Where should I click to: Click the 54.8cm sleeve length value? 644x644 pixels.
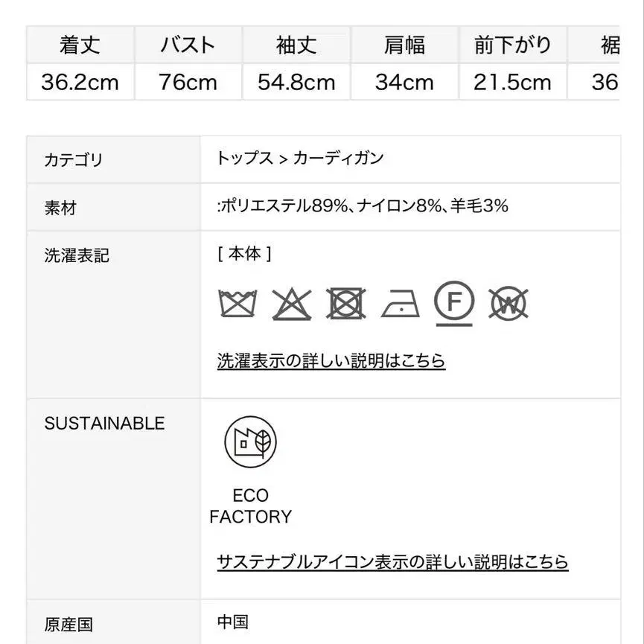pyautogui.click(x=296, y=82)
